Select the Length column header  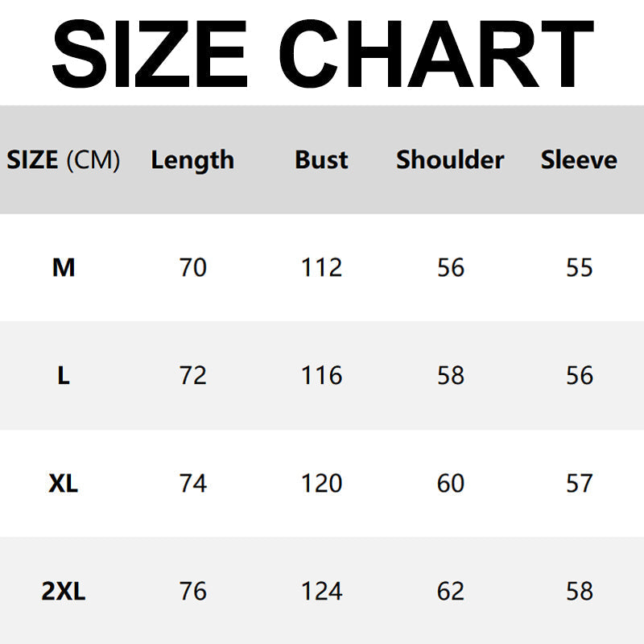pyautogui.click(x=192, y=160)
